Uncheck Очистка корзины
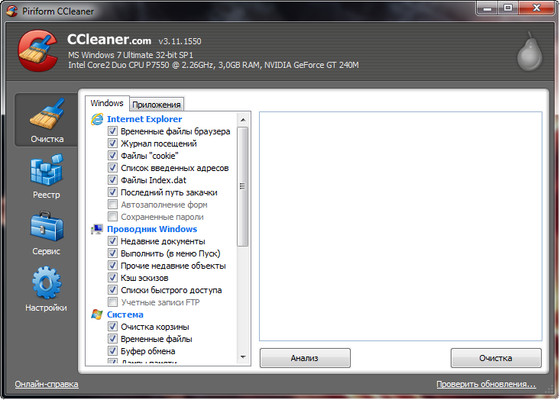 tap(112, 326)
